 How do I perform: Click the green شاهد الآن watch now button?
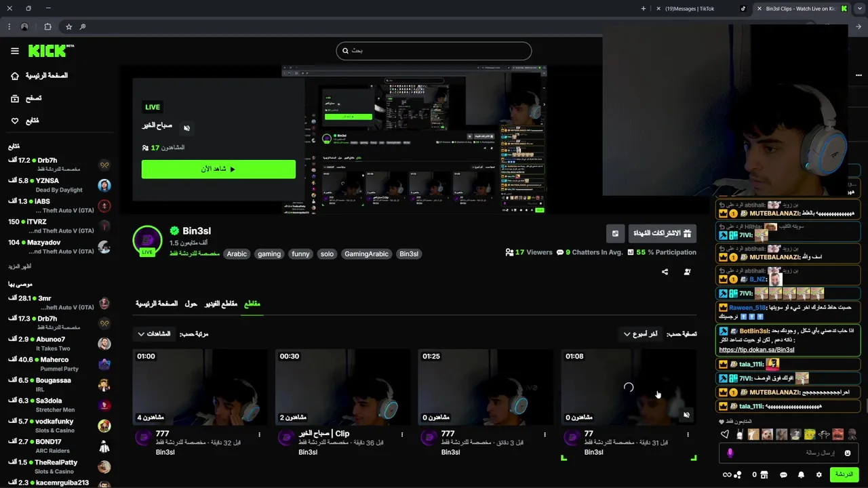click(x=218, y=169)
